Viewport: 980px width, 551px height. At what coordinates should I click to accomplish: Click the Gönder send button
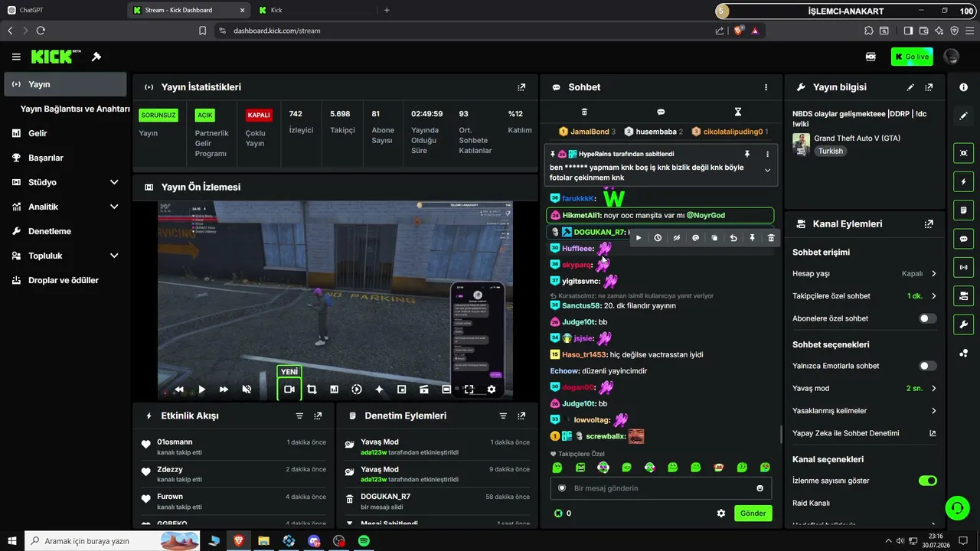click(x=753, y=514)
